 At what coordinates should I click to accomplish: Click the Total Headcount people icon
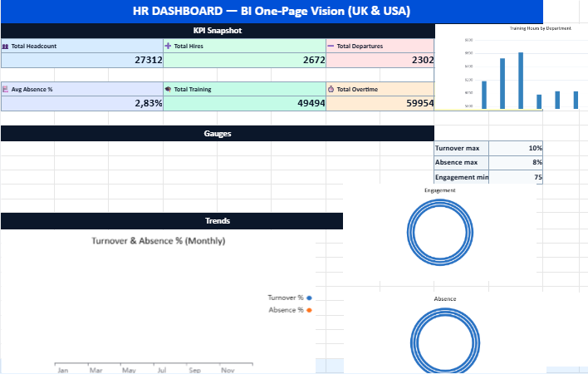pos(6,47)
